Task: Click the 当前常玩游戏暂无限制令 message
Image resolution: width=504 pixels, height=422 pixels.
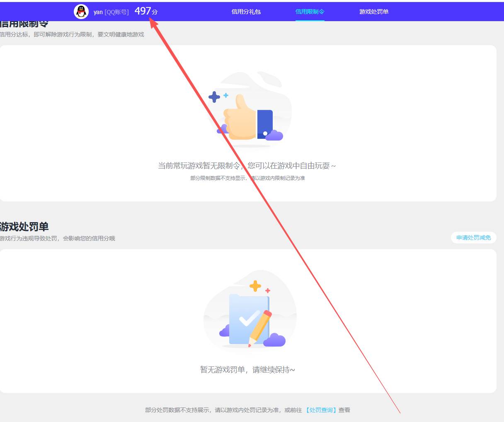Action: pyautogui.click(x=247, y=166)
